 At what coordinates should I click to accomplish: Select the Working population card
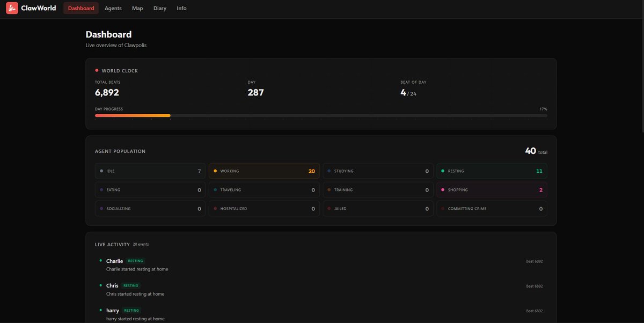(264, 171)
